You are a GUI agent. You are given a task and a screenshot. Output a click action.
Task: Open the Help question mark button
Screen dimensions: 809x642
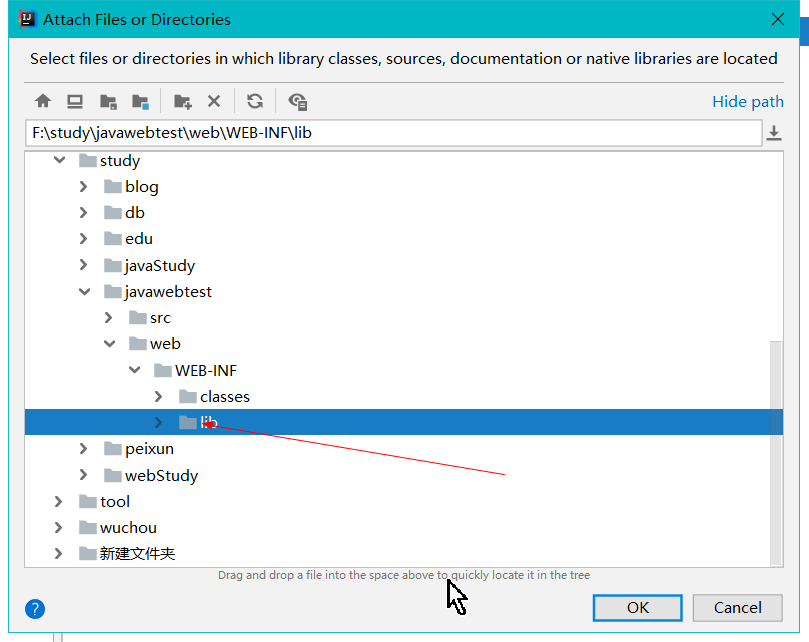coord(35,609)
